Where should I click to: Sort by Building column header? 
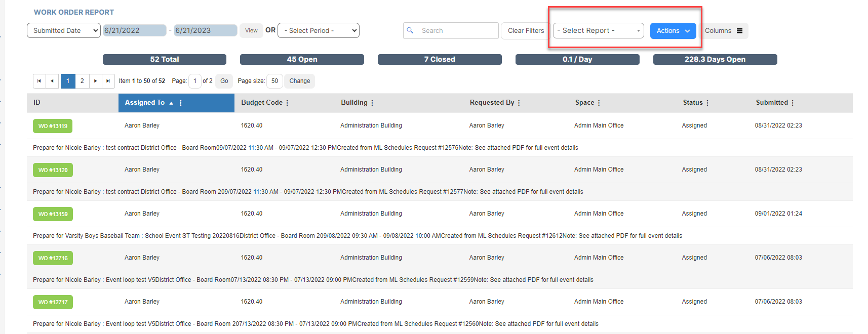tap(354, 103)
